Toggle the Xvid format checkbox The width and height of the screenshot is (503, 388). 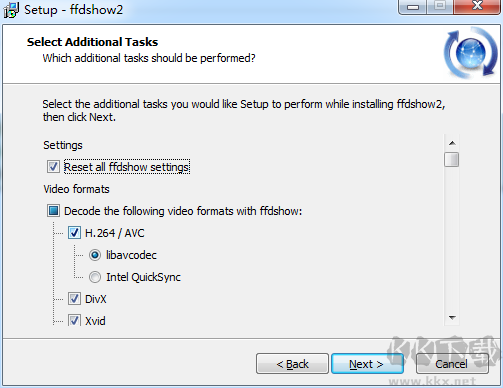(x=74, y=320)
